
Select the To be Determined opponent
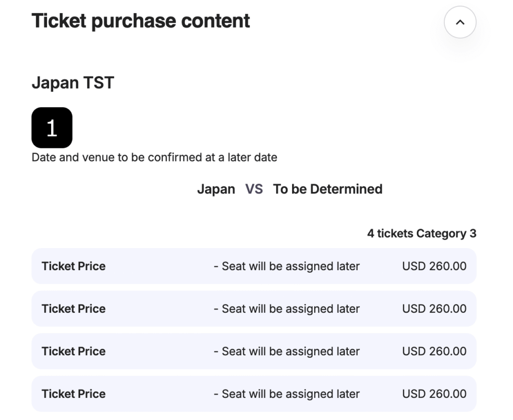click(328, 189)
